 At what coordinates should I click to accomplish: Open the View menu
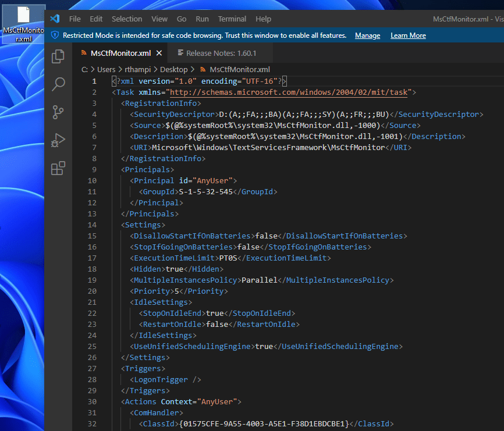pyautogui.click(x=159, y=19)
